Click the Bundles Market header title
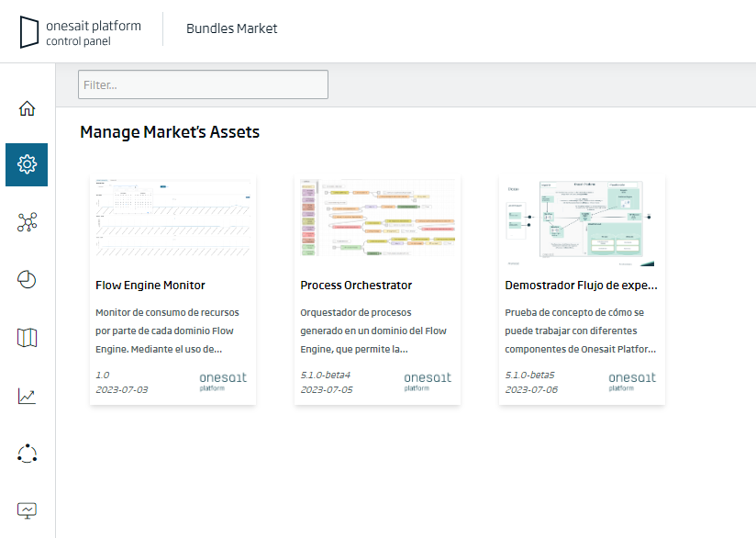 coord(232,28)
